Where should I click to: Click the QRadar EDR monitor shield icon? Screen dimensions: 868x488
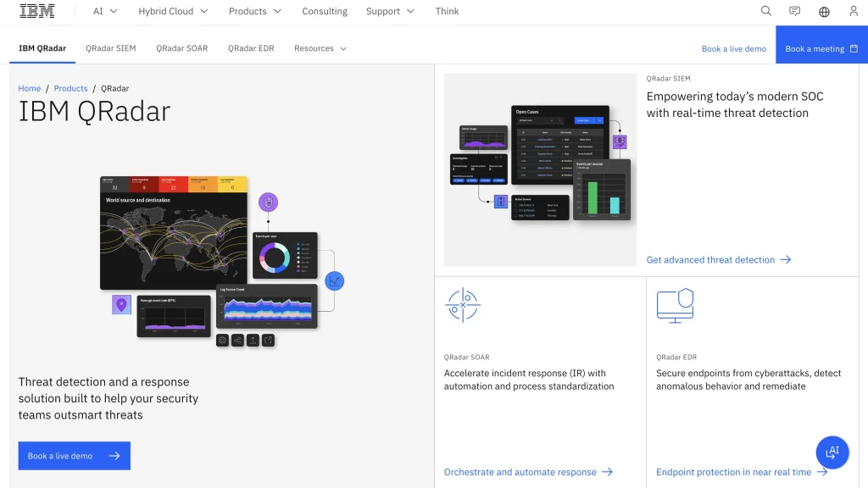click(676, 305)
